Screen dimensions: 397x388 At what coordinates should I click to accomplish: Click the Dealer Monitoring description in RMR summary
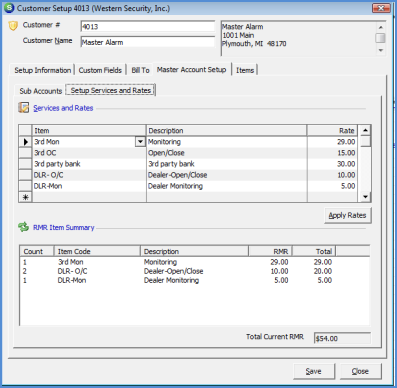(171, 280)
